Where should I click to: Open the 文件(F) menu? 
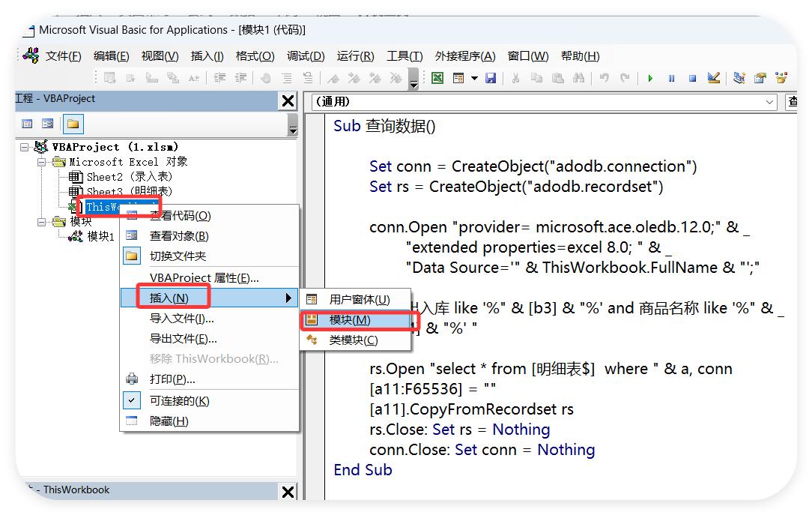[63, 56]
